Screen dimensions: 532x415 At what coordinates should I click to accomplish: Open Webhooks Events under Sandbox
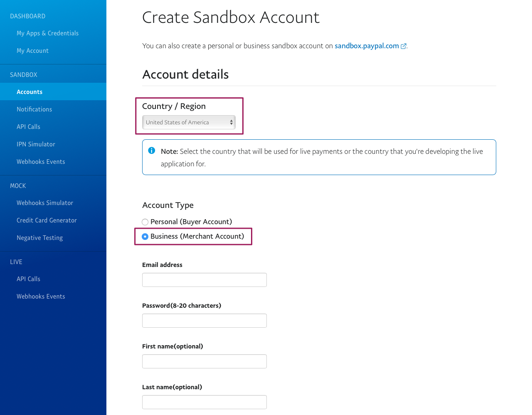pos(41,162)
